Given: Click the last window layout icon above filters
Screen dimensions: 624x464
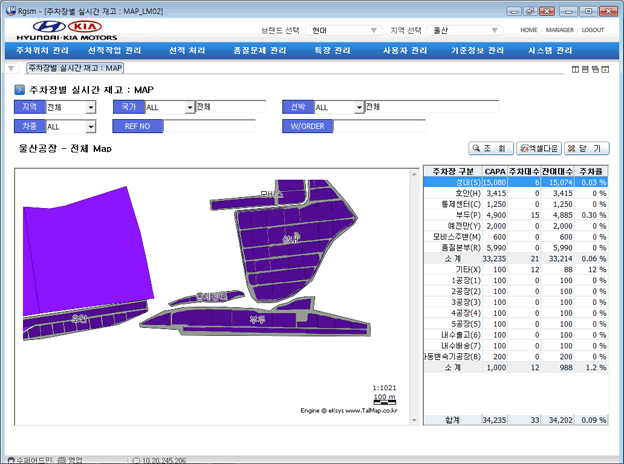Looking at the screenshot, I should pos(606,69).
